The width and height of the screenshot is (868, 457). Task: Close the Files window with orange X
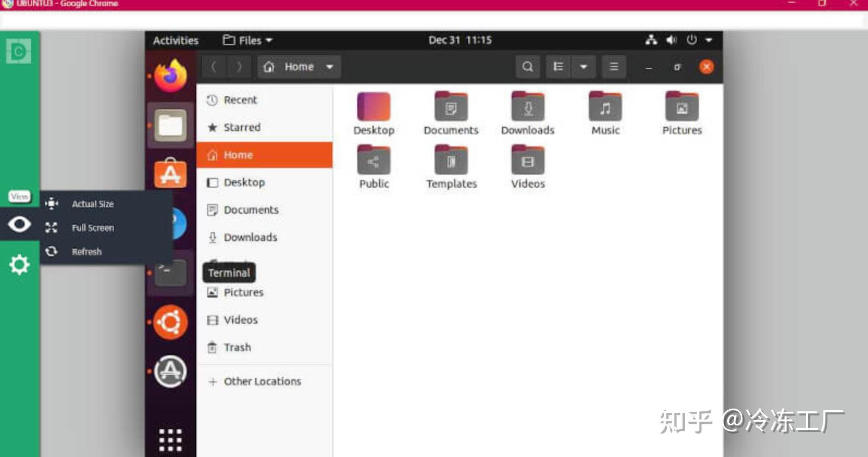click(706, 67)
